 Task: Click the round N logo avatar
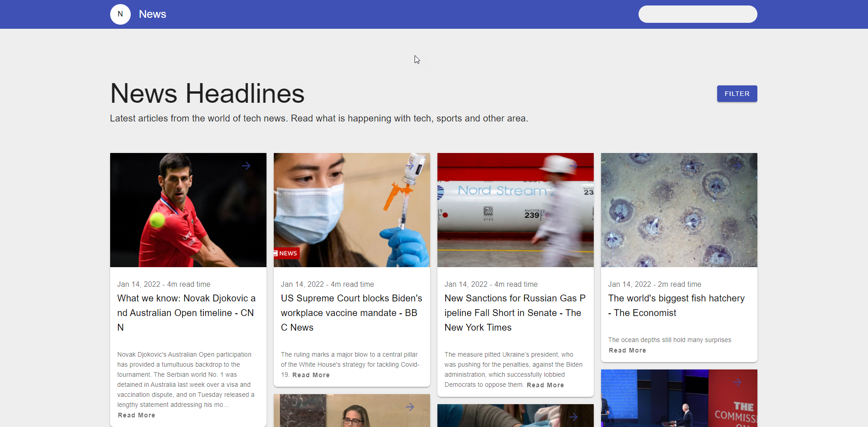pos(120,14)
